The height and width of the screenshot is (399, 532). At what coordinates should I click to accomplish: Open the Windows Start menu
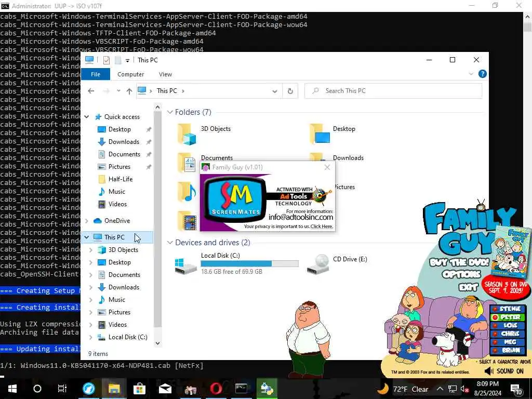12,389
